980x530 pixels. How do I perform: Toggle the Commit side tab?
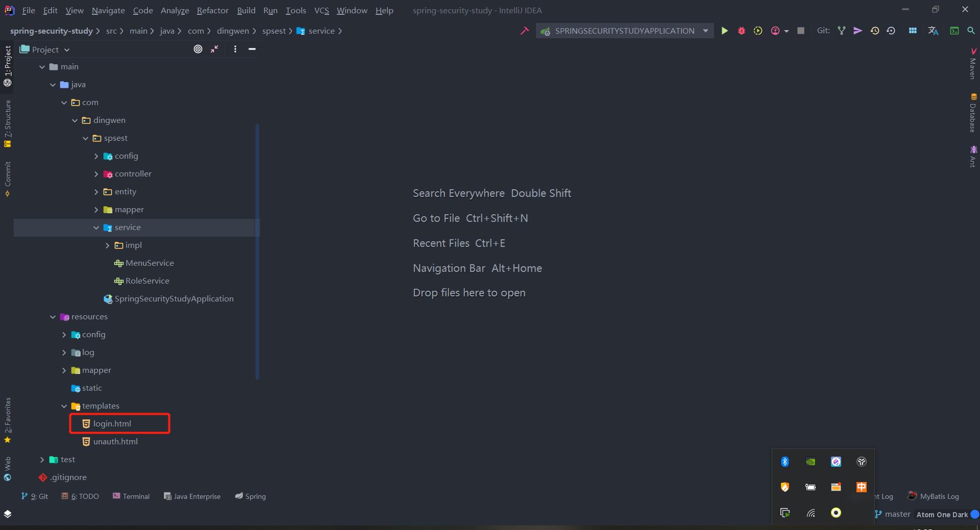click(8, 179)
